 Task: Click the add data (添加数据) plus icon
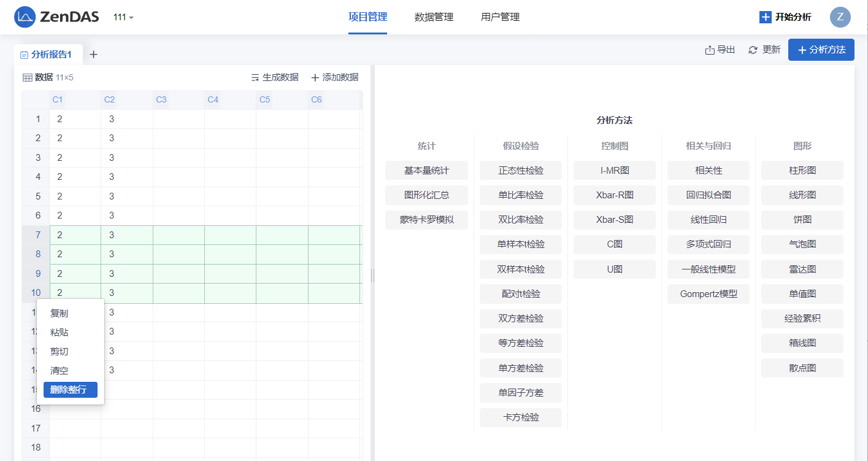point(315,77)
